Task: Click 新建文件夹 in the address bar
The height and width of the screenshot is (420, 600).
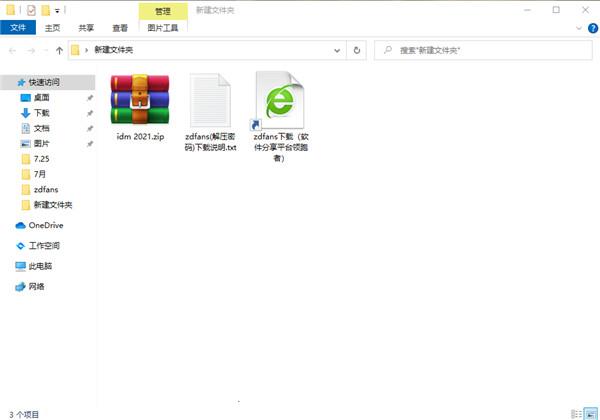Action: (114, 50)
